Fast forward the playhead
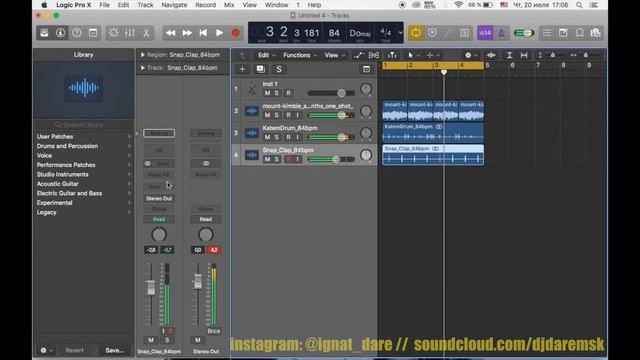This screenshot has width=640, height=360. [x=187, y=33]
